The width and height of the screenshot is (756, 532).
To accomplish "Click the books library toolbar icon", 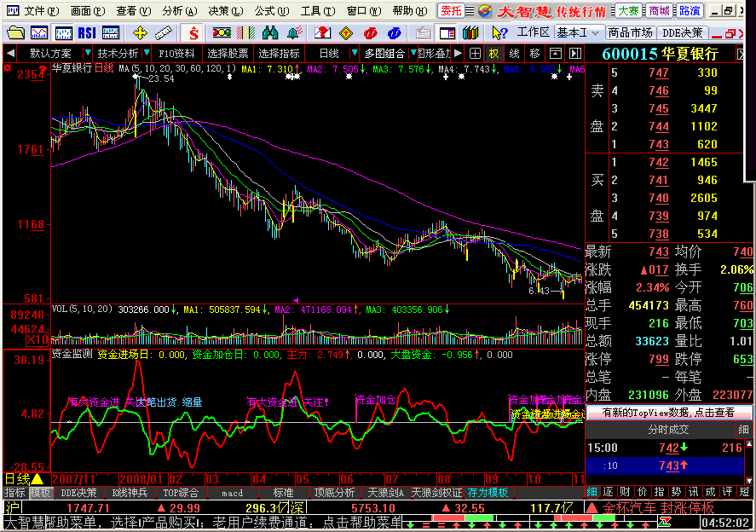I will click(x=470, y=32).
